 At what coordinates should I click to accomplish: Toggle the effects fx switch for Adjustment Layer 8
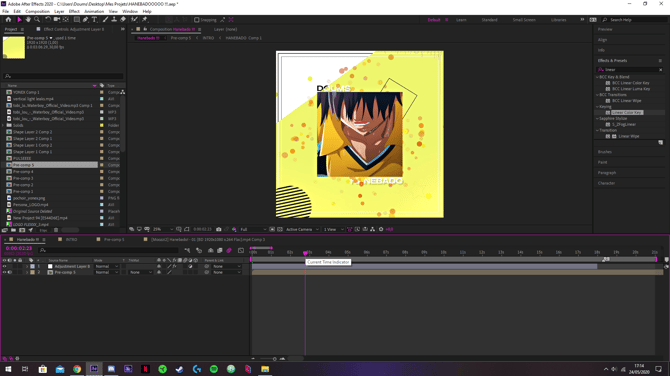[x=174, y=266]
